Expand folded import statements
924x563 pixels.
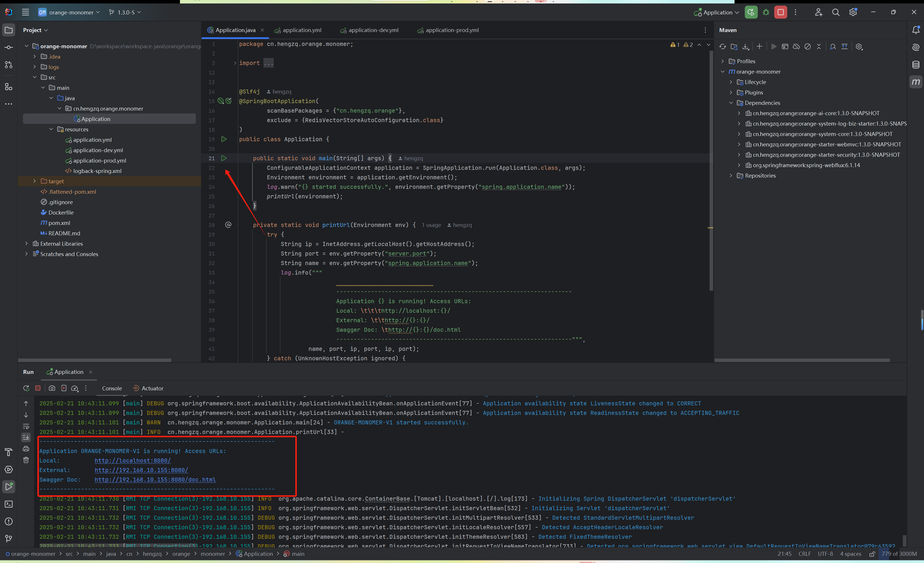pyautogui.click(x=235, y=63)
